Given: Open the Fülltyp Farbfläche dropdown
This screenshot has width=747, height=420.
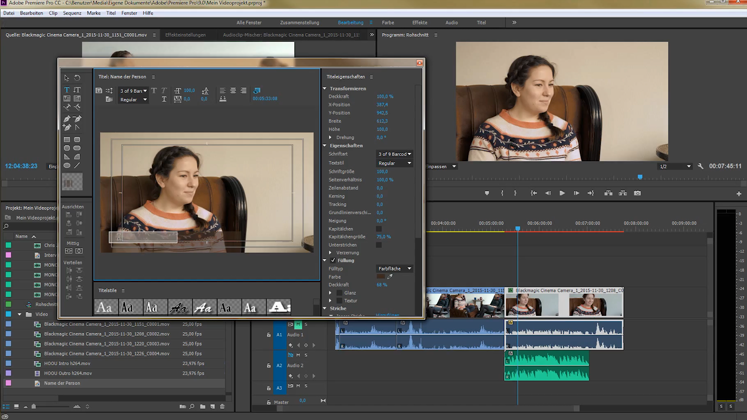Looking at the screenshot, I should coord(394,268).
